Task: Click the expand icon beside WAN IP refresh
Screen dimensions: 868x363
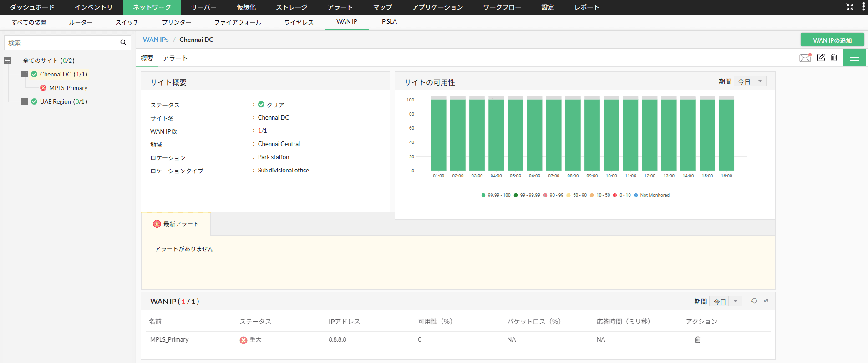Action: (766, 301)
